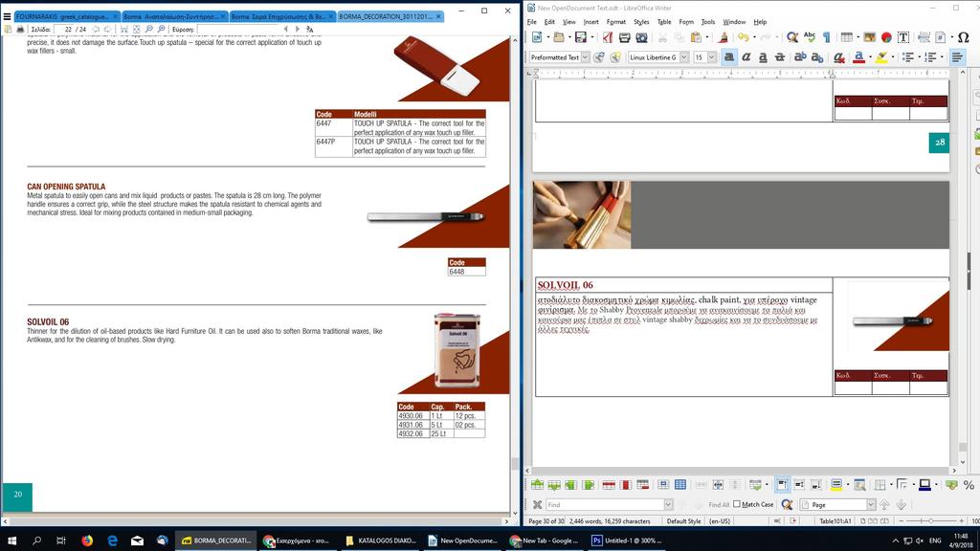Toggle formatting marks pilcrow icon
Screen dimensions: 980x551
tap(826, 38)
